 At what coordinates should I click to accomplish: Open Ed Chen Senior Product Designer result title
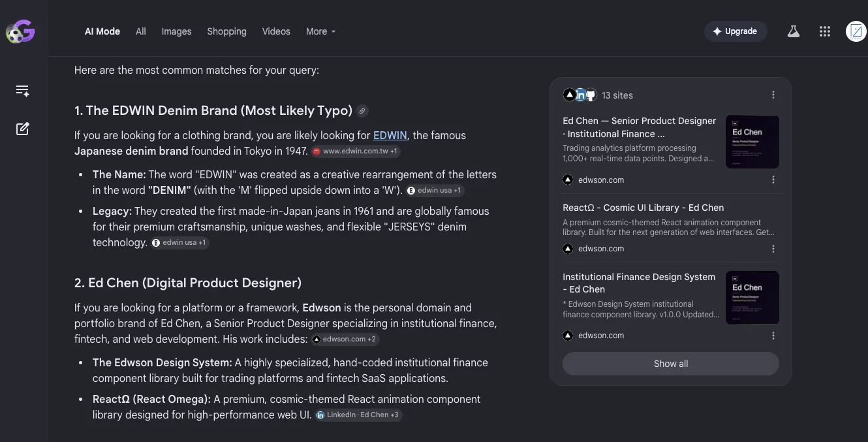(640, 127)
